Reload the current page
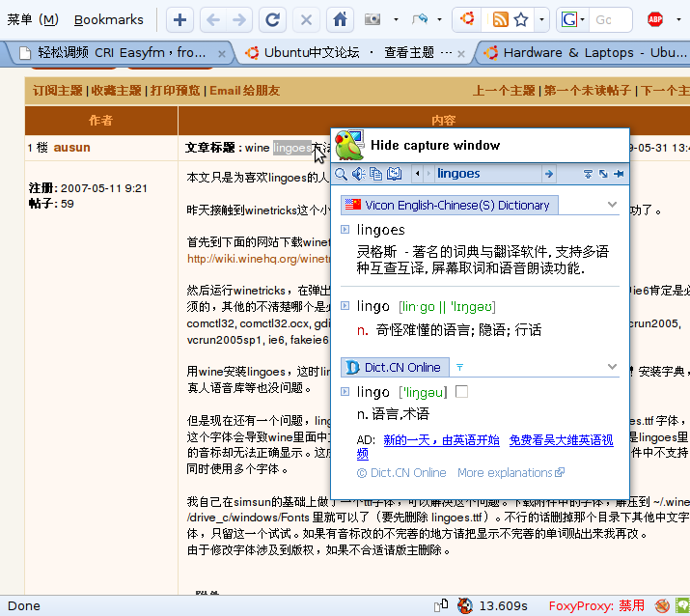 click(272, 20)
